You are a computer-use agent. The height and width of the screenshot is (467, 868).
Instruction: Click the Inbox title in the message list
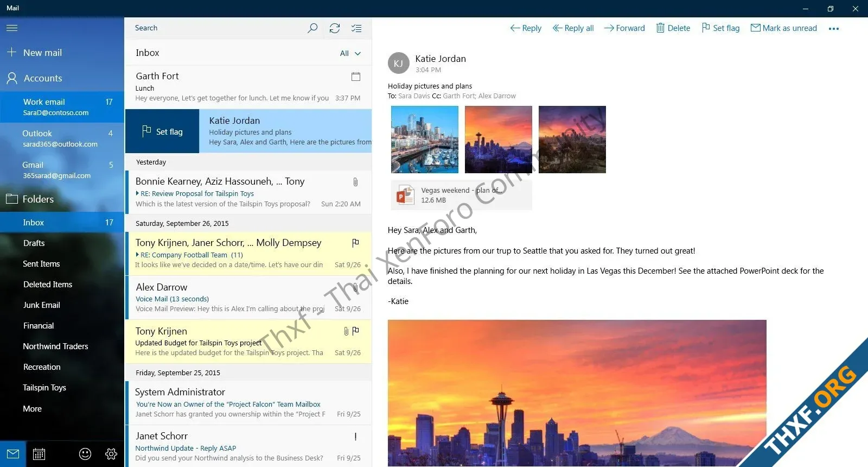point(148,53)
